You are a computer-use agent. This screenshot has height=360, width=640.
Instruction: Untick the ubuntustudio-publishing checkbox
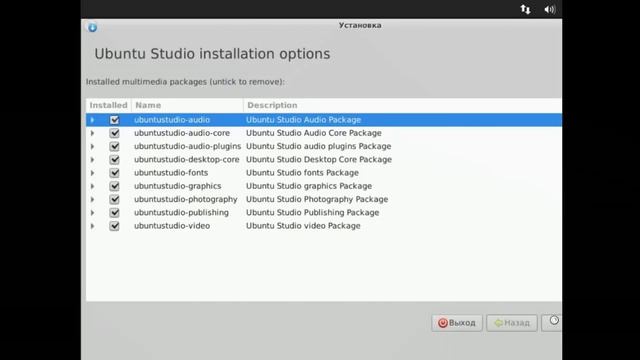114,213
